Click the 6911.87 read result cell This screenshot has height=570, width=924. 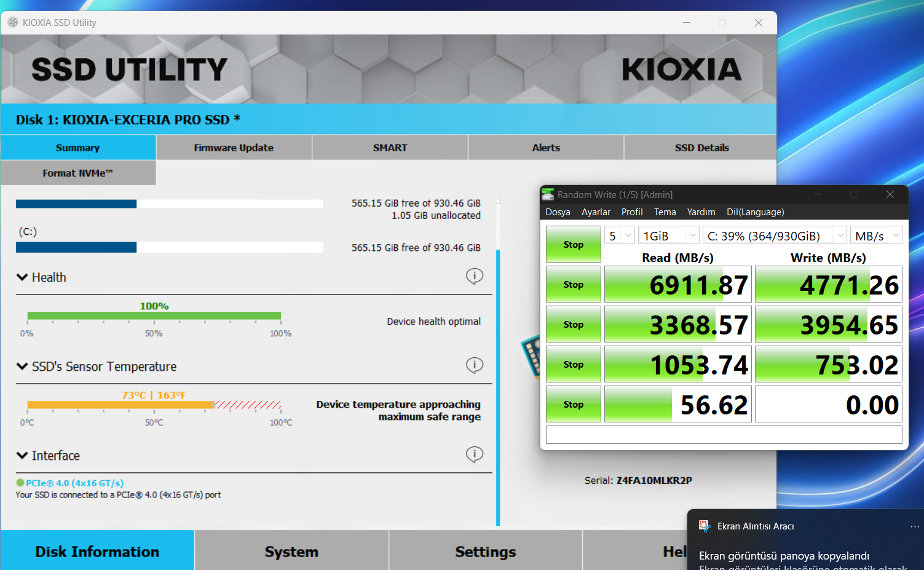click(x=678, y=284)
